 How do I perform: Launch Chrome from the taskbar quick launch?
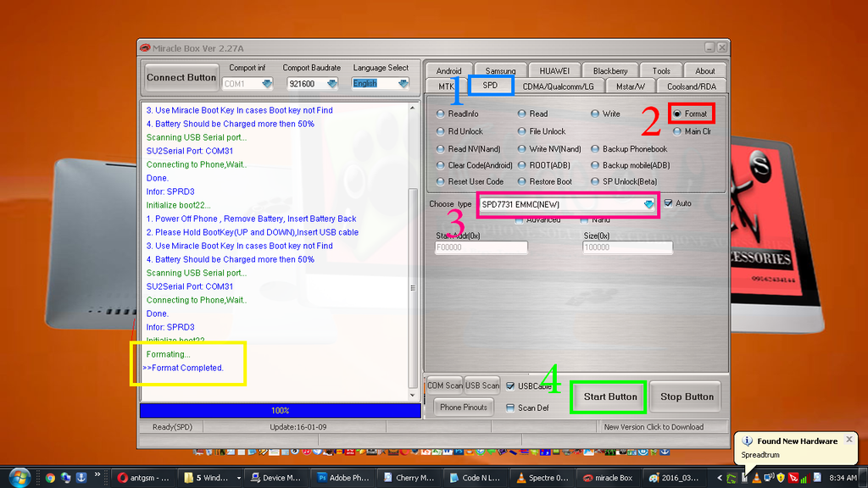(x=50, y=478)
